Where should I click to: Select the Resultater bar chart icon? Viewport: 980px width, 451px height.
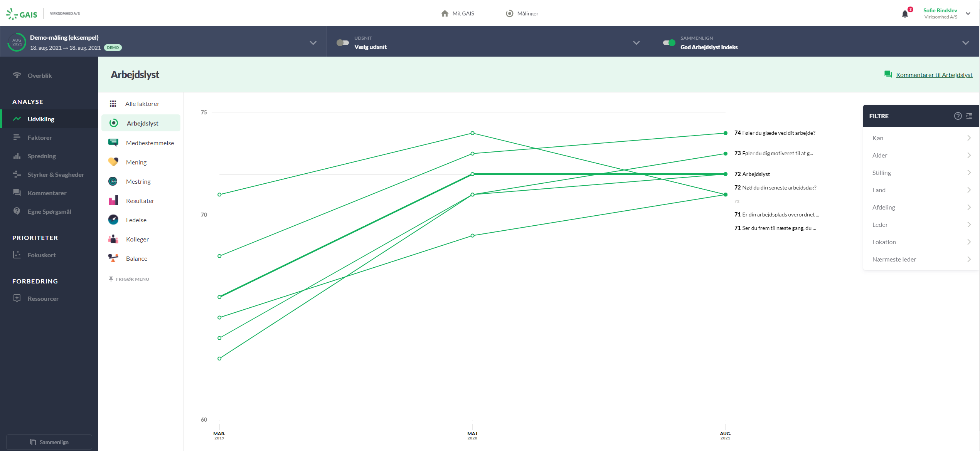[113, 201]
